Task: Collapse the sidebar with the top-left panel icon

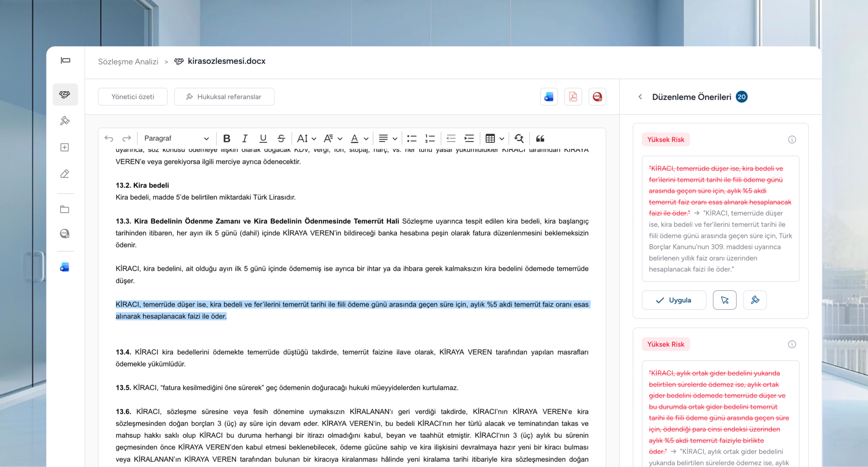Action: click(65, 60)
